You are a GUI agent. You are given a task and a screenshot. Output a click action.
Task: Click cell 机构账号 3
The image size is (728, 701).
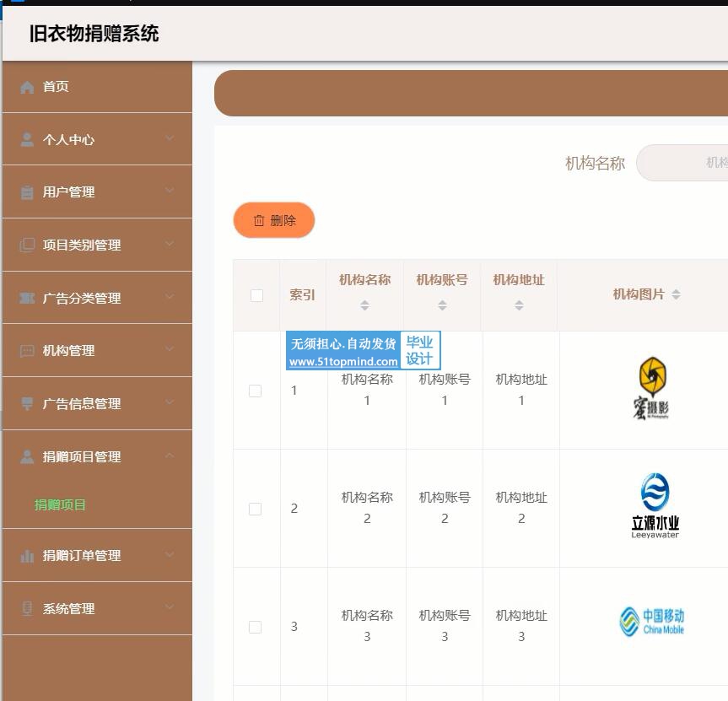[445, 626]
